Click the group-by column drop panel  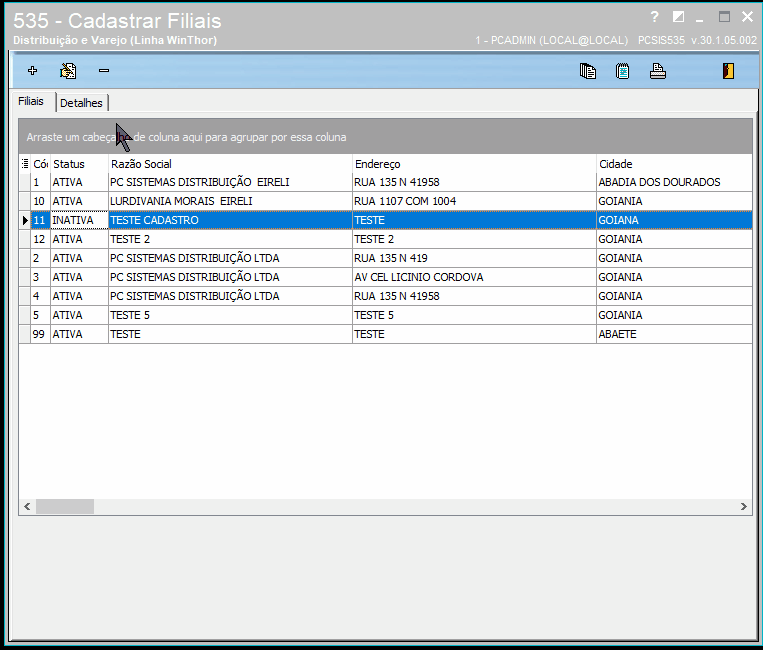pyautogui.click(x=385, y=137)
